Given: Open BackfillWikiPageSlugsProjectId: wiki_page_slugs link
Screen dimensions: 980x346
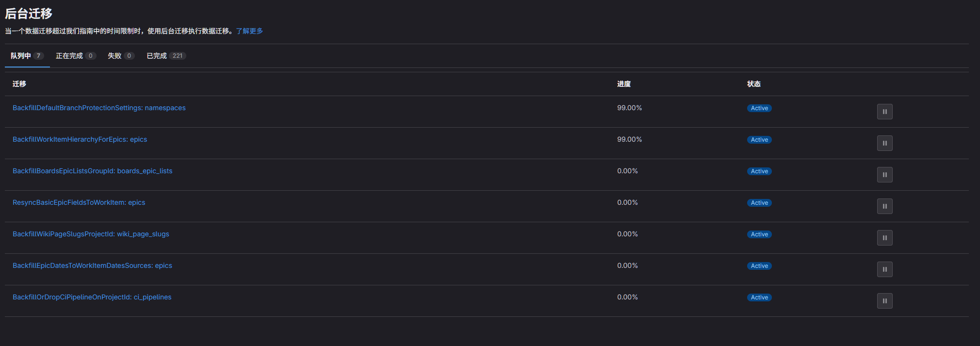Looking at the screenshot, I should click(x=91, y=234).
